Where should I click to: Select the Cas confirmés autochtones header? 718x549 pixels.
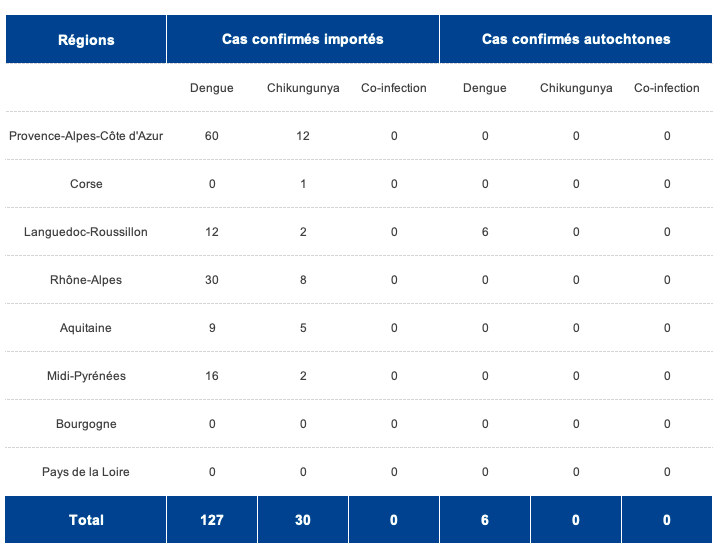[x=576, y=39]
